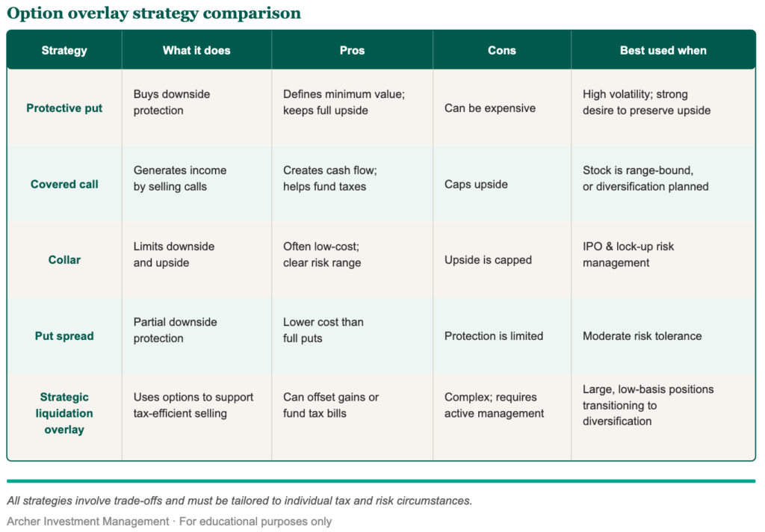Select the cell "Can be expensive"
The height and width of the screenshot is (532, 765).
pyautogui.click(x=490, y=108)
